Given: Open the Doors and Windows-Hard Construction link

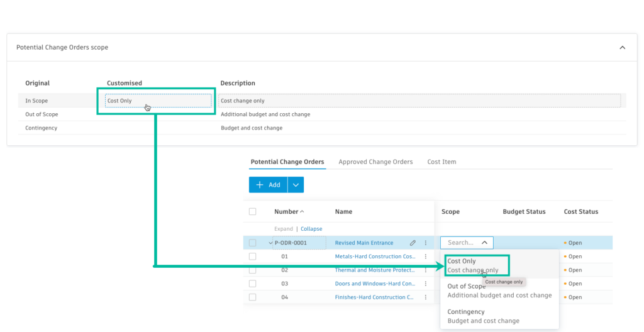Looking at the screenshot, I should (375, 284).
